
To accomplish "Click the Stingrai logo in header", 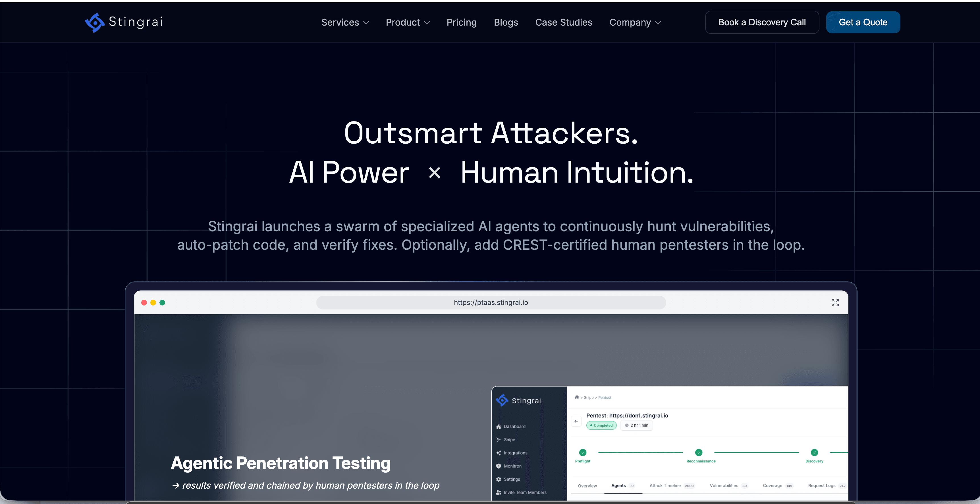I will 124,22.
